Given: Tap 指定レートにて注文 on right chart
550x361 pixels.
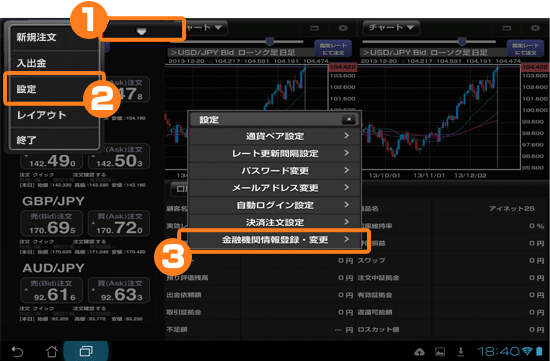Looking at the screenshot, I should click(x=525, y=48).
